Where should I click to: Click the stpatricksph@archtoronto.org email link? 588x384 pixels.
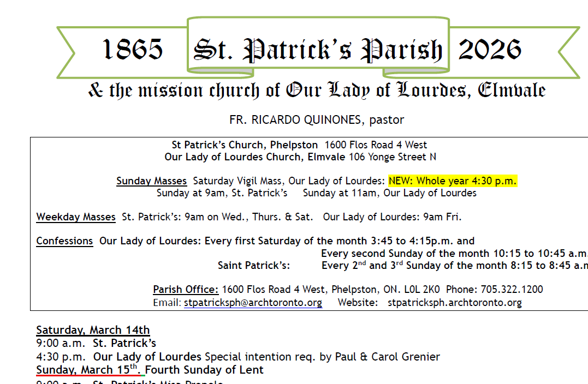click(253, 303)
